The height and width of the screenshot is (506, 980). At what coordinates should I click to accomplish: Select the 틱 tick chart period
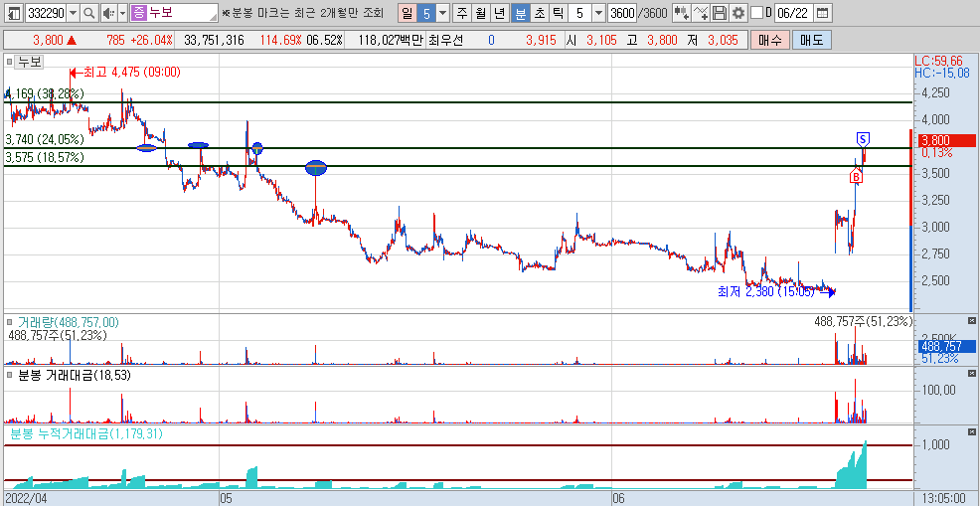tap(557, 13)
